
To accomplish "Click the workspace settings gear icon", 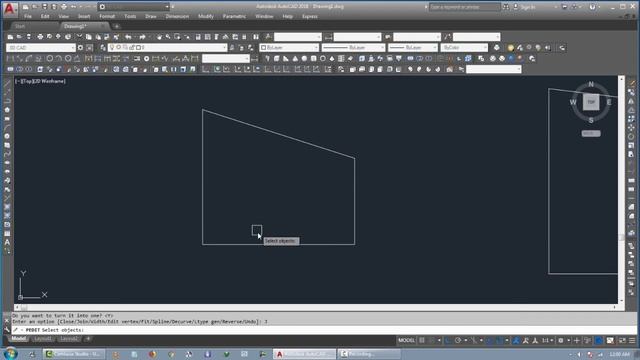I will pyautogui.click(x=80, y=48).
